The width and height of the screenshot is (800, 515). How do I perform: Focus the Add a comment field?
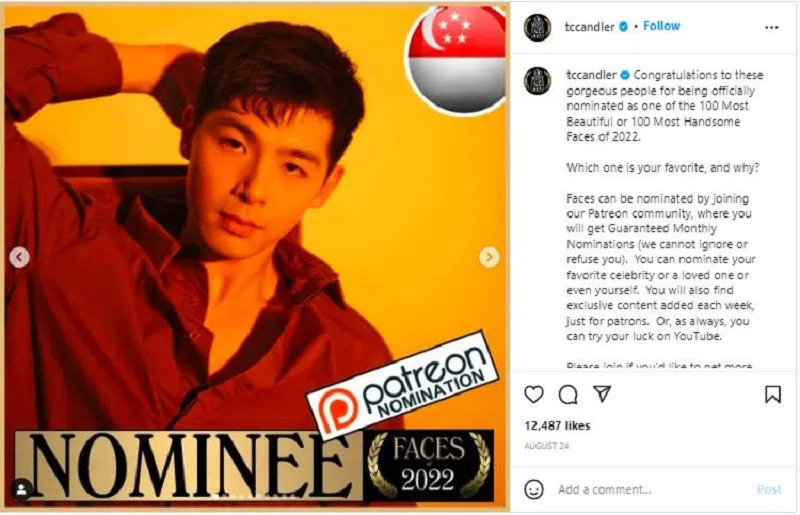[x=653, y=489]
